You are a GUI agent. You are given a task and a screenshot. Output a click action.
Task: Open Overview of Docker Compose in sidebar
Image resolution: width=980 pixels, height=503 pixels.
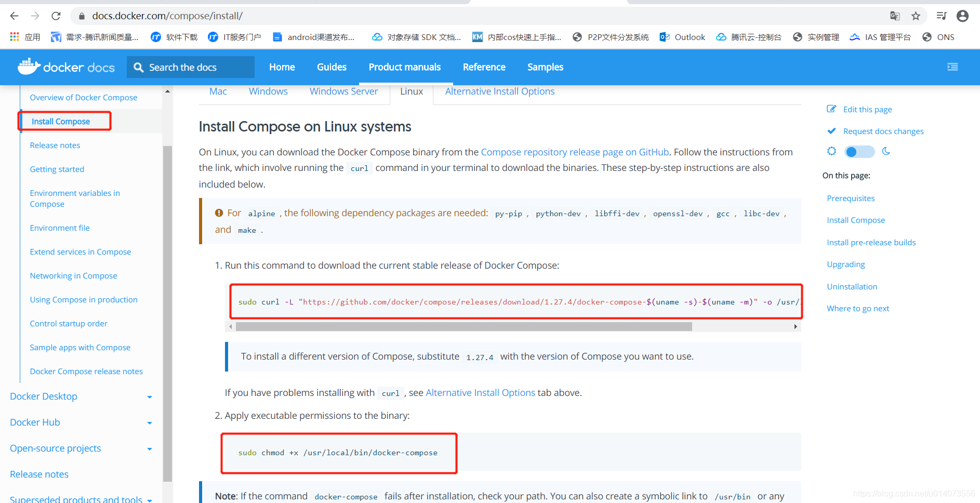tap(84, 98)
